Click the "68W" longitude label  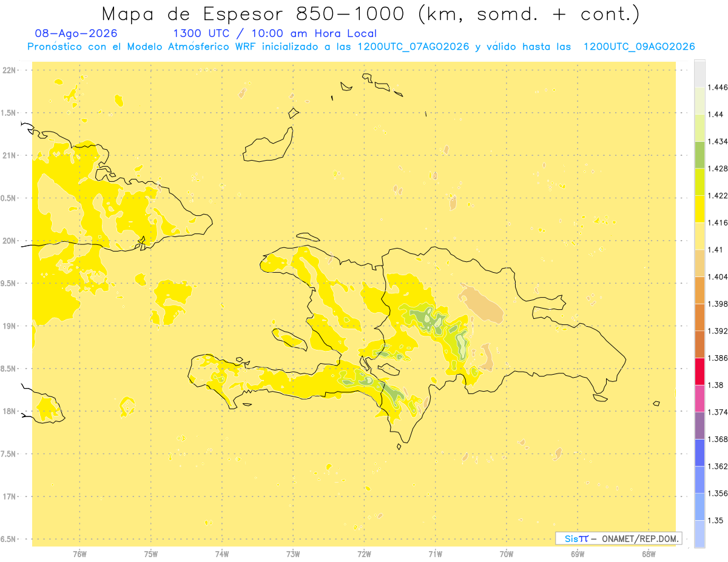tap(649, 554)
